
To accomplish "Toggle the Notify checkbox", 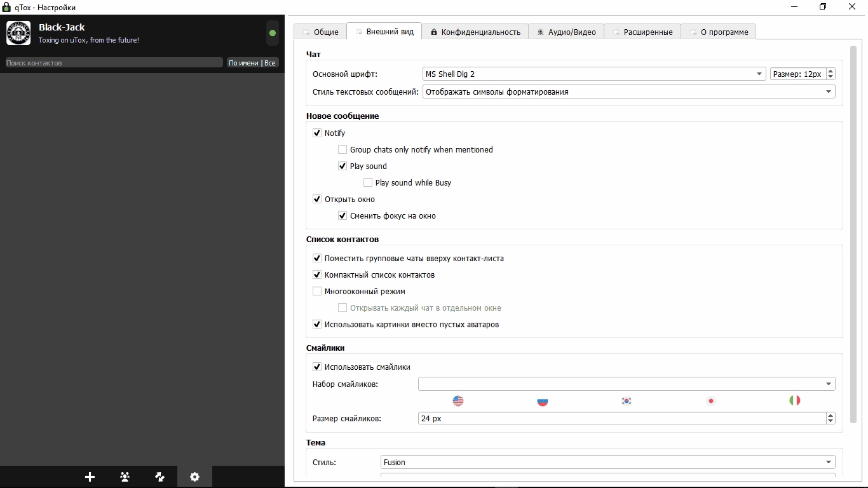I will click(317, 133).
